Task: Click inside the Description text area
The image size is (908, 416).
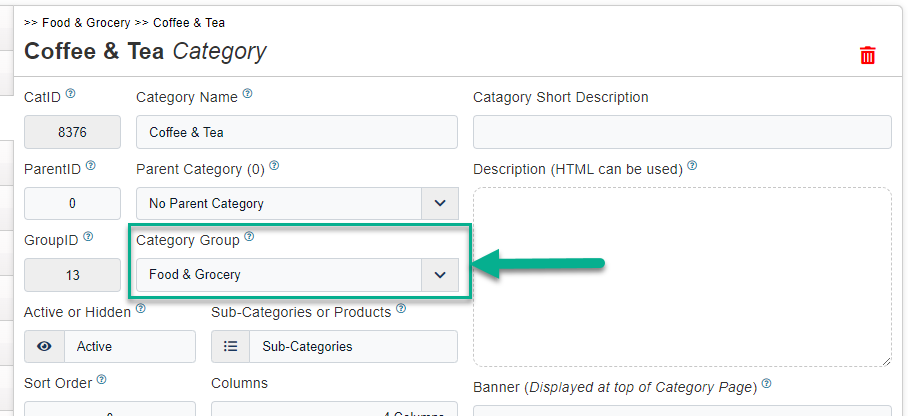Action: coord(681,276)
